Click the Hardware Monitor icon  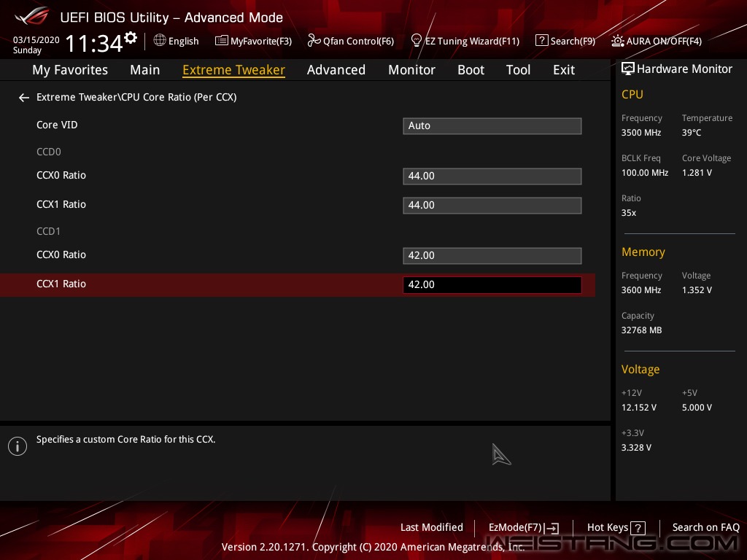628,69
